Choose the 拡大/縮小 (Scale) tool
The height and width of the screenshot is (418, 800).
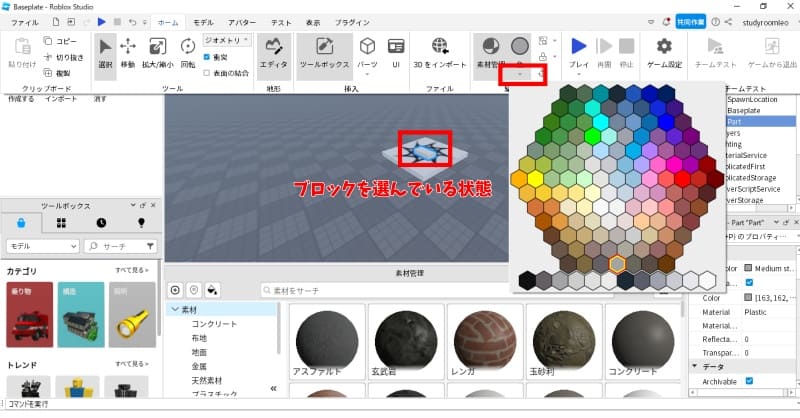coord(157,54)
